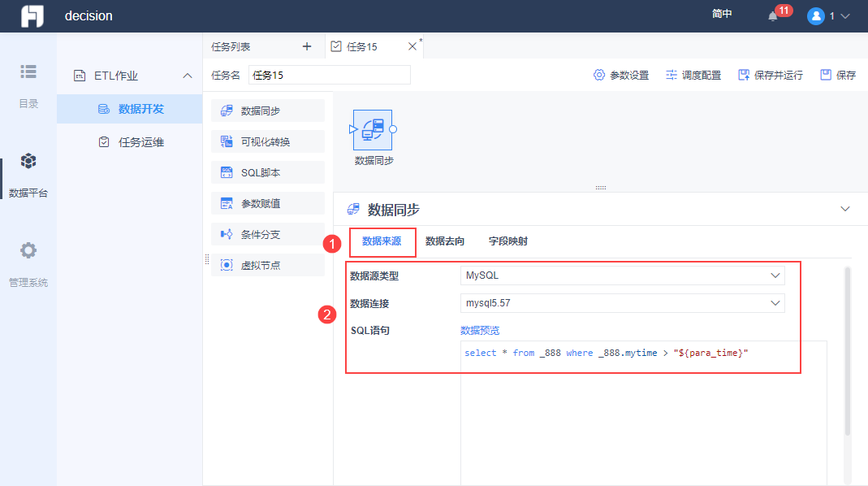This screenshot has width=868, height=486.
Task: Open the 数据连接 mysql5.57 dropdown
Action: point(622,303)
